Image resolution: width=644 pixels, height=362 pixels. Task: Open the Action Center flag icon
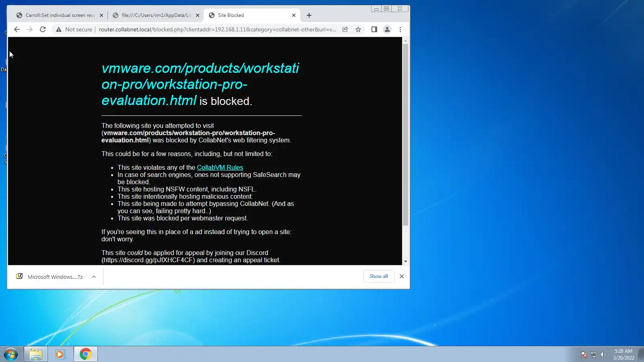[584, 354]
